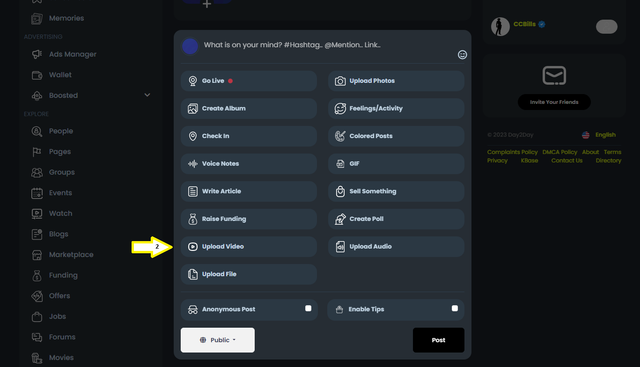This screenshot has width=640, height=367.
Task: Open the Complaints Policy link
Action: tap(512, 152)
